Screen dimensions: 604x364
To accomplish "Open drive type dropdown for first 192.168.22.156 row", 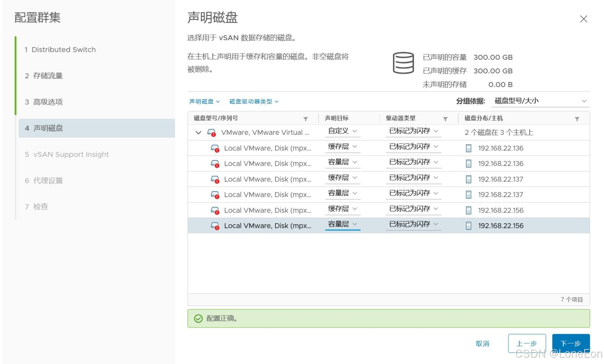I will click(x=414, y=209).
